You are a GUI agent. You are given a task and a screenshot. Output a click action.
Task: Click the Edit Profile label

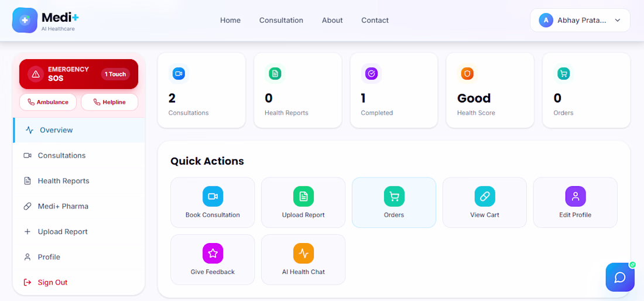pyautogui.click(x=576, y=215)
